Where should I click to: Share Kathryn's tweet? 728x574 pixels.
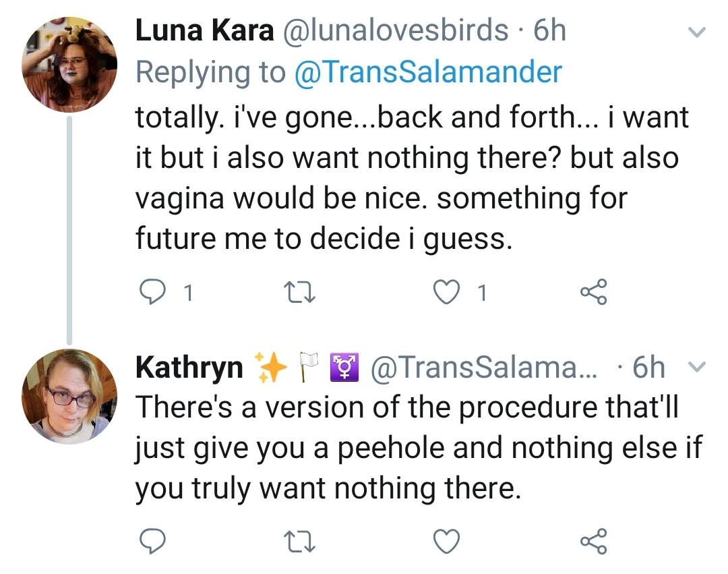[593, 540]
